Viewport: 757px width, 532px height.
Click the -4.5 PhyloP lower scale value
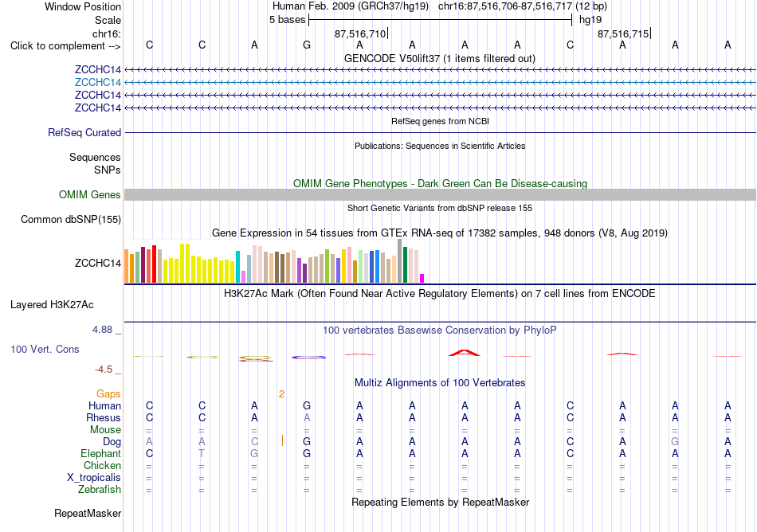pyautogui.click(x=104, y=370)
